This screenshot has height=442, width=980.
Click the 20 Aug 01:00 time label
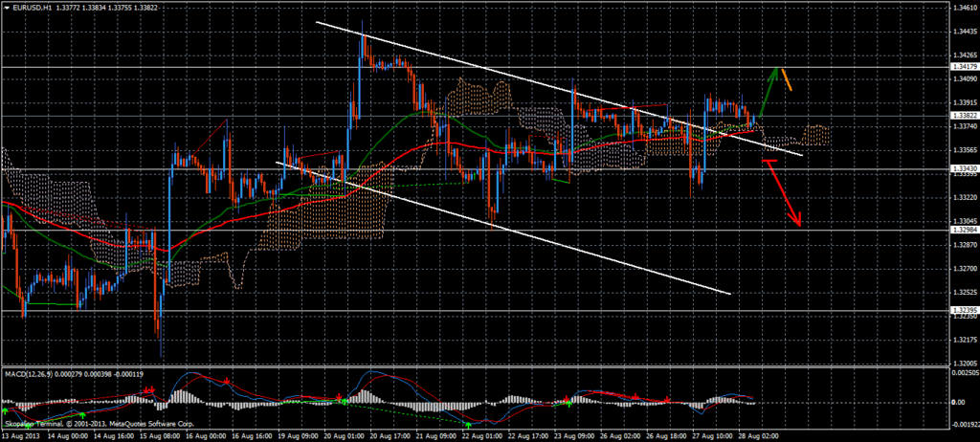tap(345, 435)
